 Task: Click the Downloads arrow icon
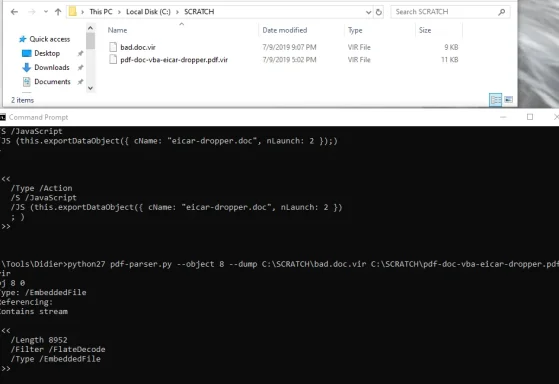pos(27,67)
